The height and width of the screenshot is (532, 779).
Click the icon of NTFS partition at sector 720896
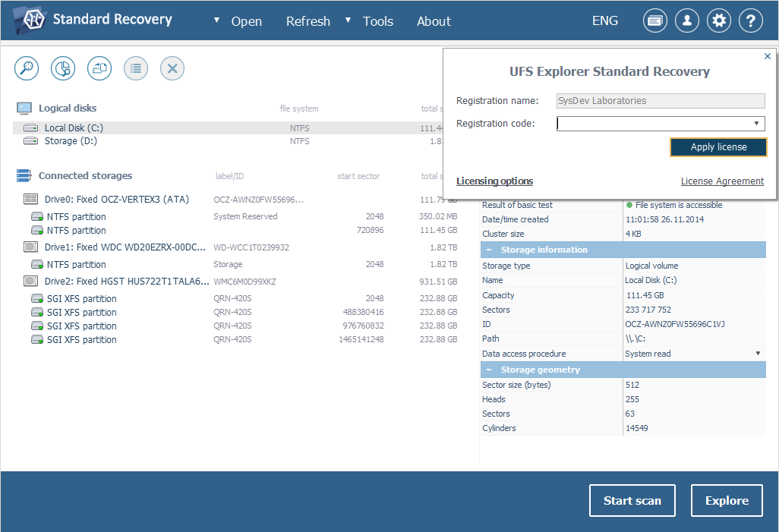pos(37,231)
